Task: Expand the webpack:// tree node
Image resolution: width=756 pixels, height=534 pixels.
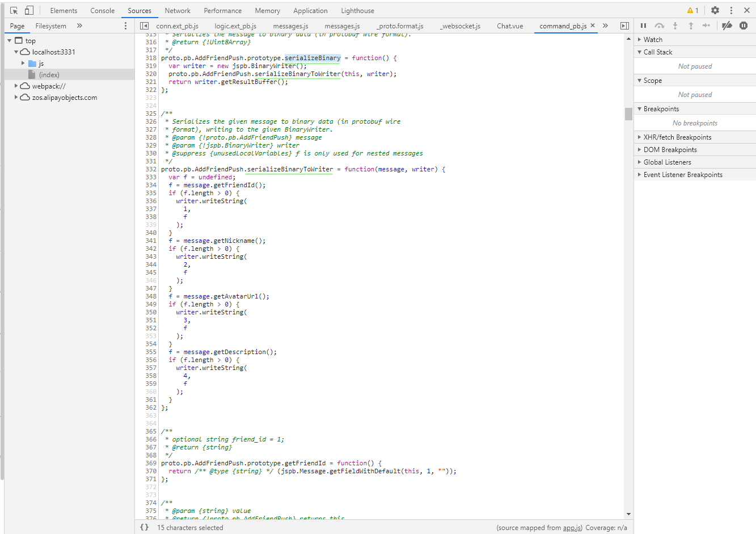Action: tap(16, 86)
